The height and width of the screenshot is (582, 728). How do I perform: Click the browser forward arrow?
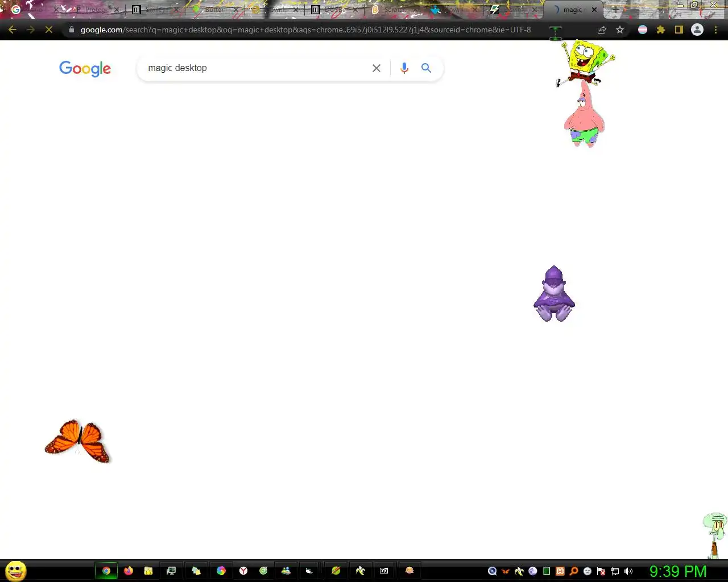[x=31, y=30]
